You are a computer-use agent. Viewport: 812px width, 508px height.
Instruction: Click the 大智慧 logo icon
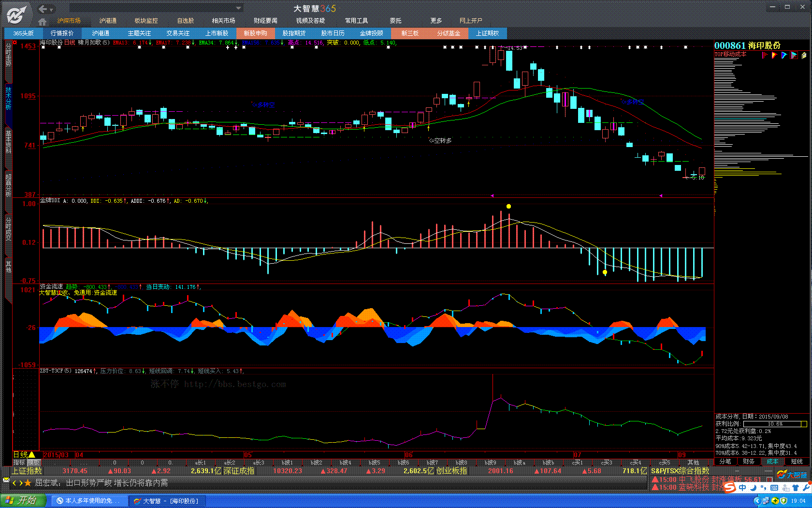pyautogui.click(x=16, y=15)
